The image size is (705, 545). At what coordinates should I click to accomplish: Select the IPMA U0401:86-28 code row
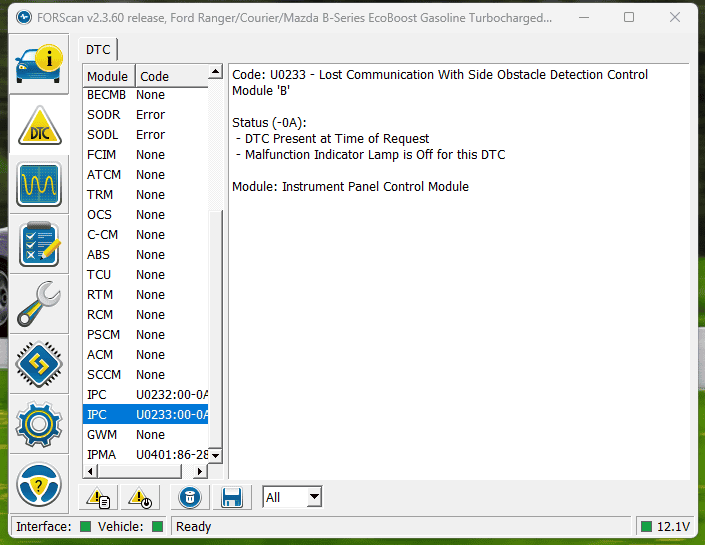pyautogui.click(x=145, y=455)
